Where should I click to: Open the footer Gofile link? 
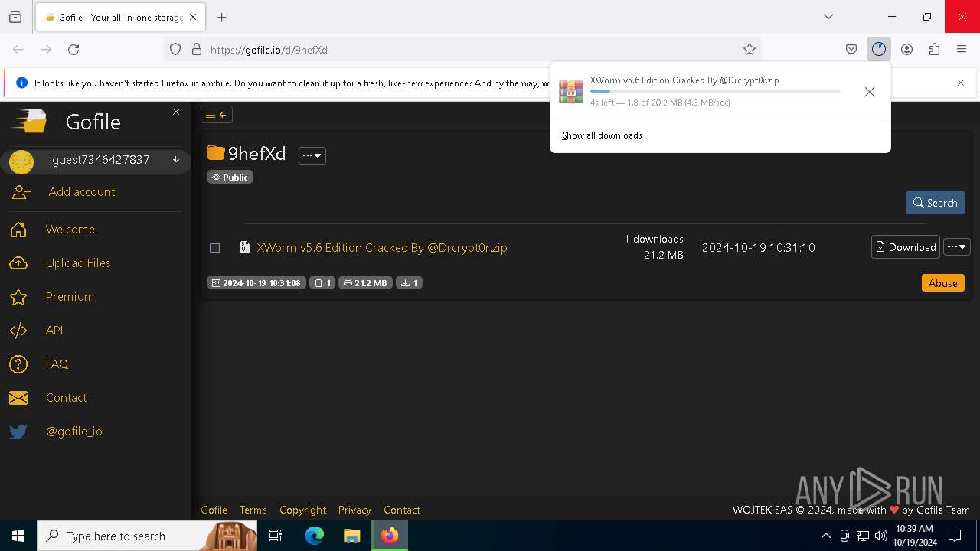click(x=214, y=510)
